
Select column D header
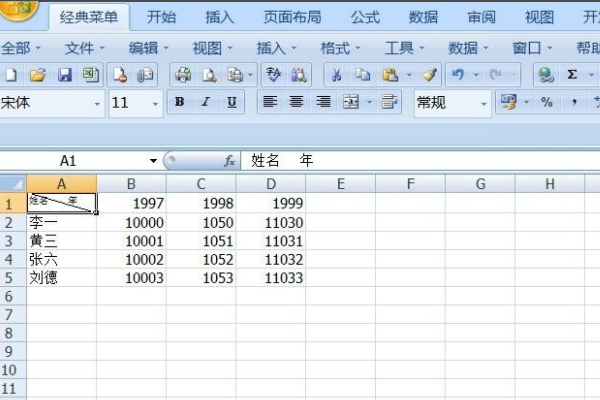pyautogui.click(x=271, y=184)
